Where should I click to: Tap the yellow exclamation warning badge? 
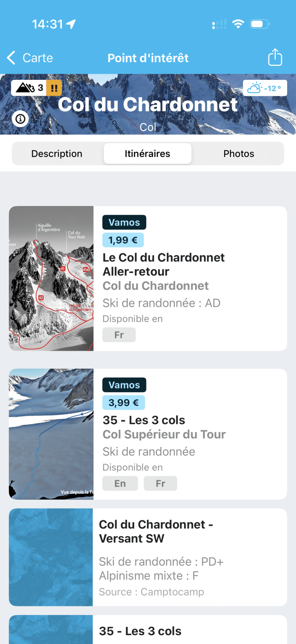tap(54, 88)
